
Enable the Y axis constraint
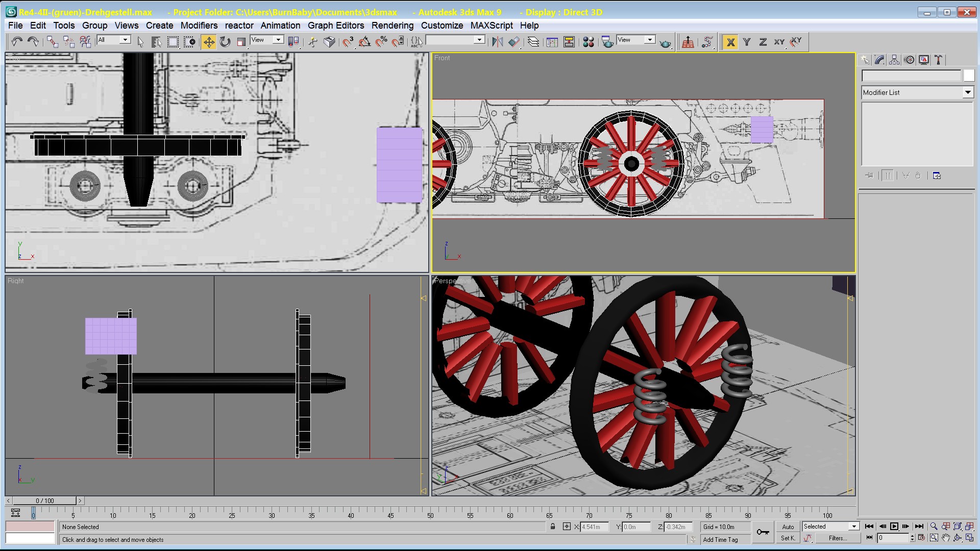point(747,42)
